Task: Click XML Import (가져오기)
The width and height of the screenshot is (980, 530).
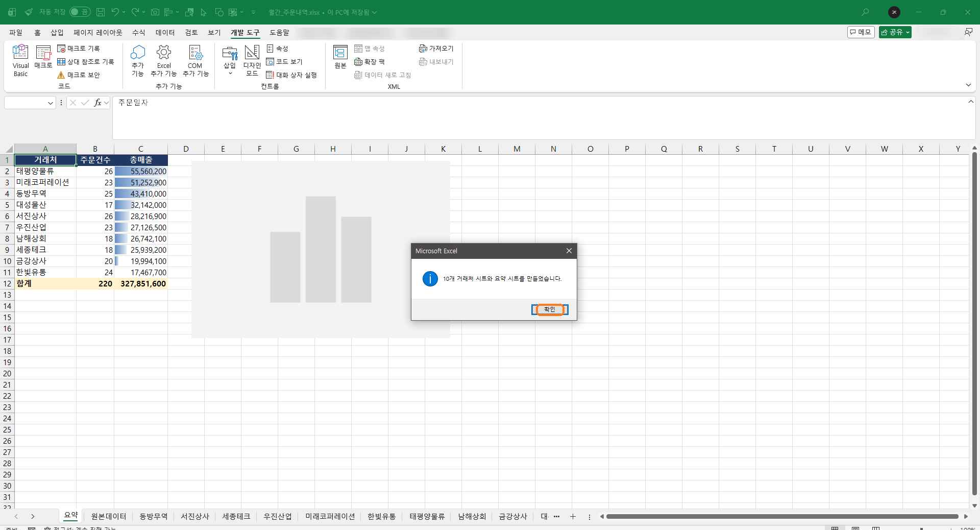Action: tap(436, 49)
